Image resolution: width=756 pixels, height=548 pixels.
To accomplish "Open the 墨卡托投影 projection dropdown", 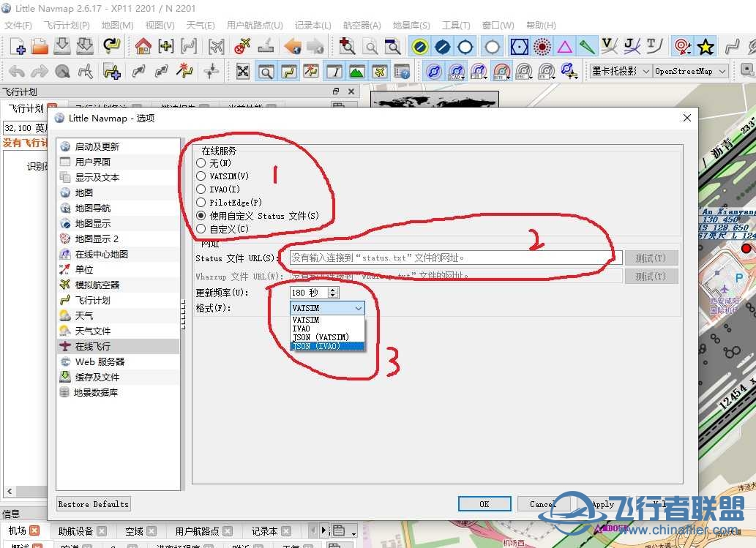I will tap(621, 71).
